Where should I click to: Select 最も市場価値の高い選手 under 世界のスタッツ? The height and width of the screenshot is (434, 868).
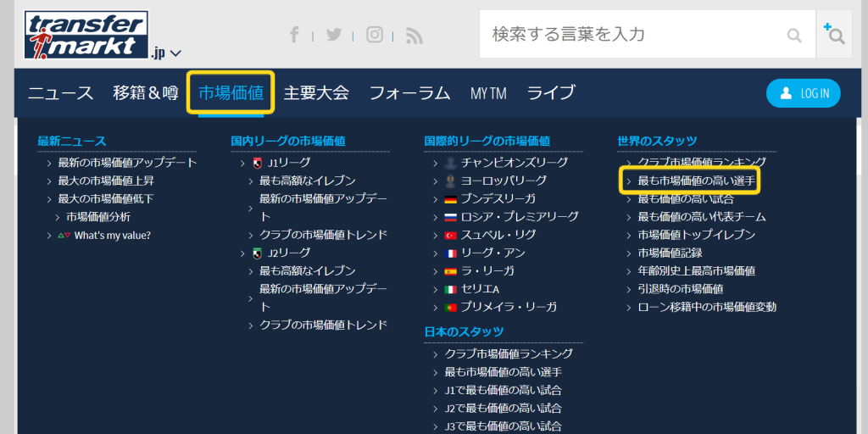click(x=696, y=181)
